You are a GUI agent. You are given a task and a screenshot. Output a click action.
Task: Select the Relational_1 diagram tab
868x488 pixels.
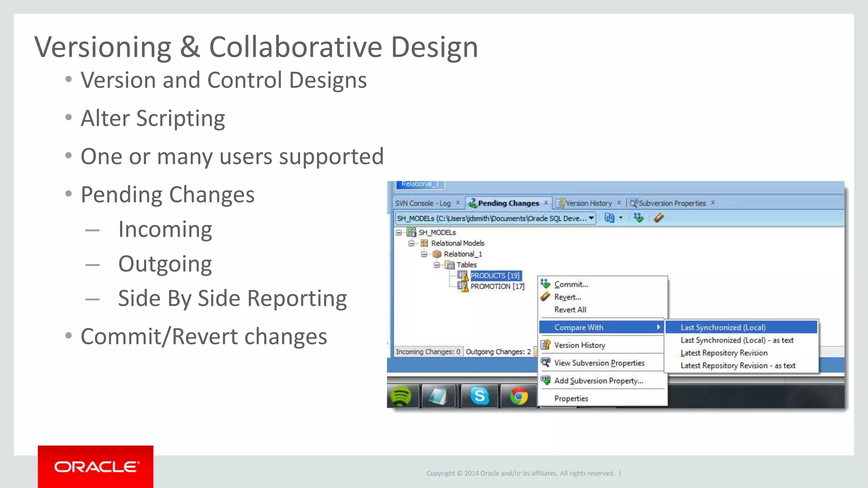(x=420, y=184)
